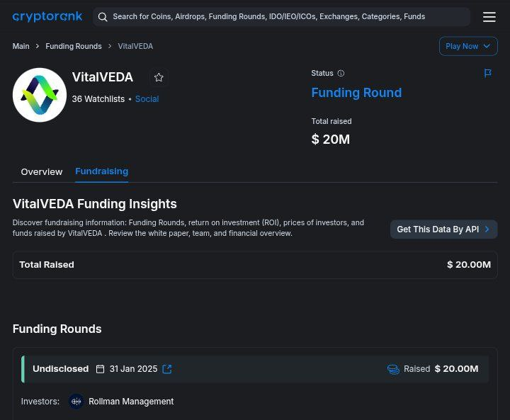Open the CryptoRank logo homepage
The height and width of the screenshot is (420, 510).
click(47, 16)
